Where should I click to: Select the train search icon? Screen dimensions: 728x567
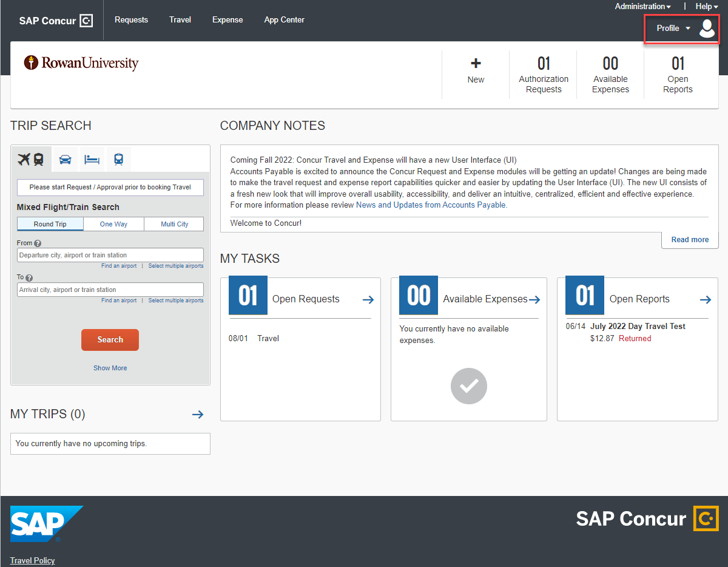[x=118, y=160]
